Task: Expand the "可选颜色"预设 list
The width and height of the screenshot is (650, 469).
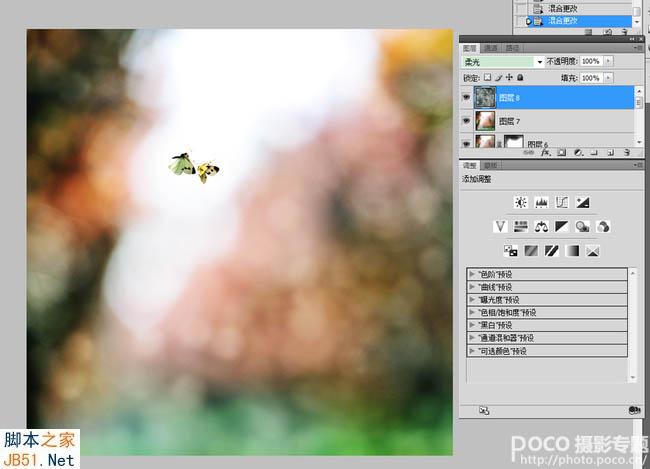Action: [472, 351]
